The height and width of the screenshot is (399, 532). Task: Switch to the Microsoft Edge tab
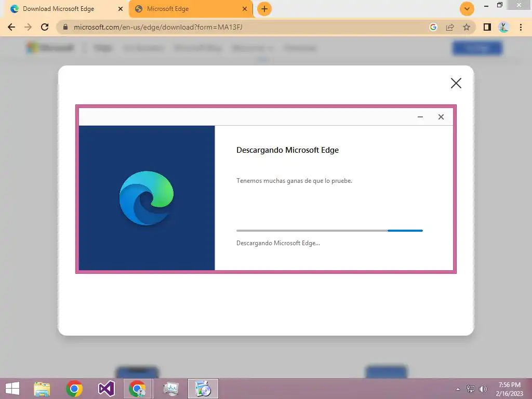[191, 9]
